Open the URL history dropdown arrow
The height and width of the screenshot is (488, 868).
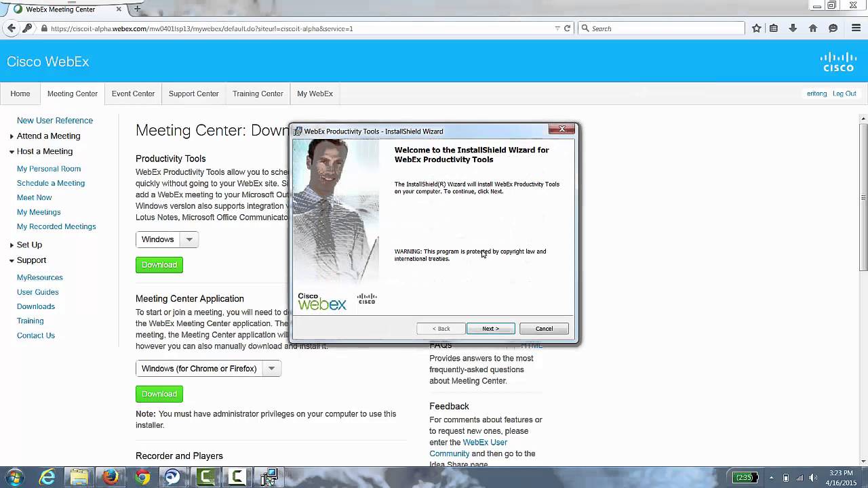click(557, 28)
